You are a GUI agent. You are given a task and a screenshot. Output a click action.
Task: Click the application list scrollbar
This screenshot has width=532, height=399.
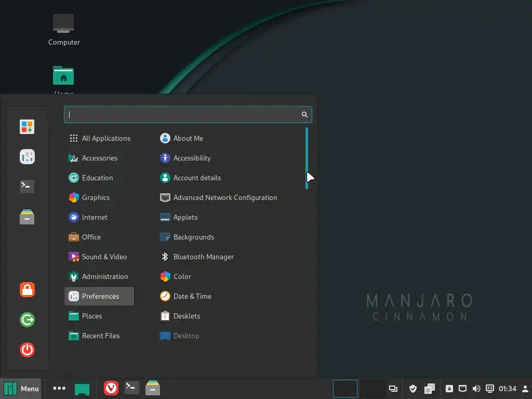(x=307, y=158)
